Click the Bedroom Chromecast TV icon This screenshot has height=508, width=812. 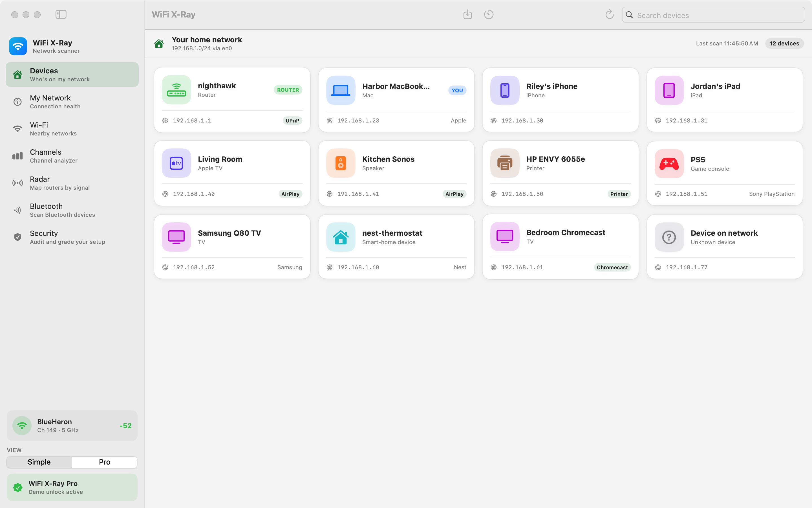tap(505, 237)
